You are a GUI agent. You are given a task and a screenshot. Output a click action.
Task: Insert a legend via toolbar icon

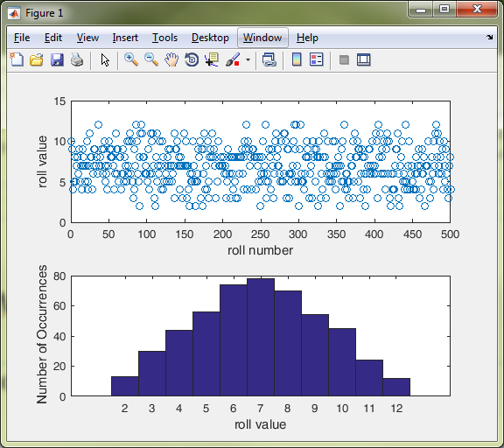(317, 59)
